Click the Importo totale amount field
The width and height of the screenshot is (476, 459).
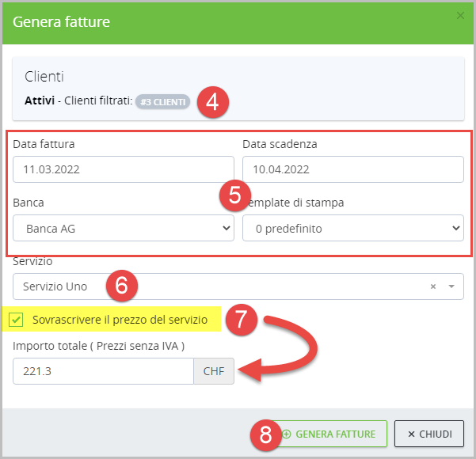point(103,371)
